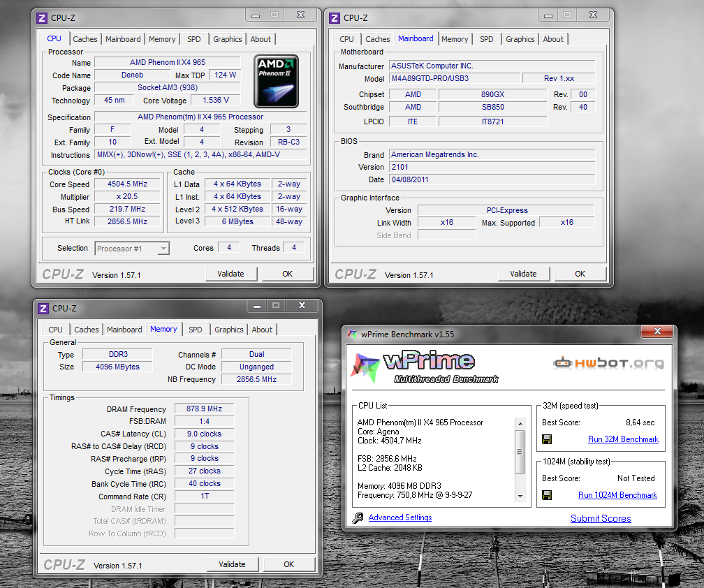
Task: Open wPrime Advanced Settings link
Action: point(400,517)
